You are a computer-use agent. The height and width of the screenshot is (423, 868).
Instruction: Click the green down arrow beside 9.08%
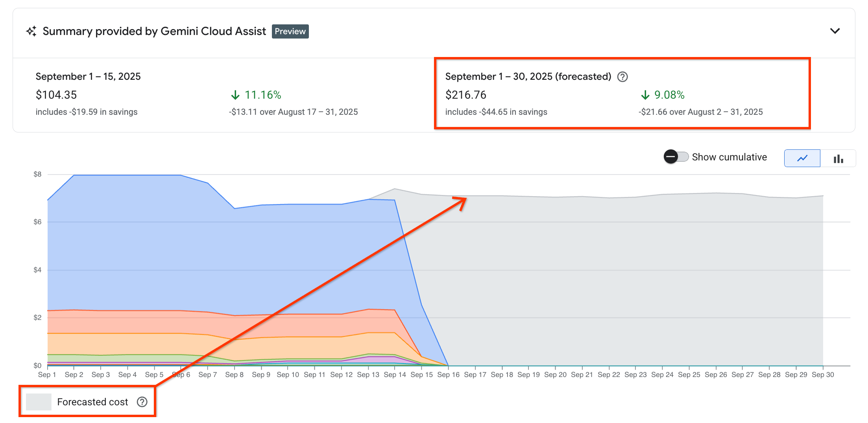pos(645,95)
